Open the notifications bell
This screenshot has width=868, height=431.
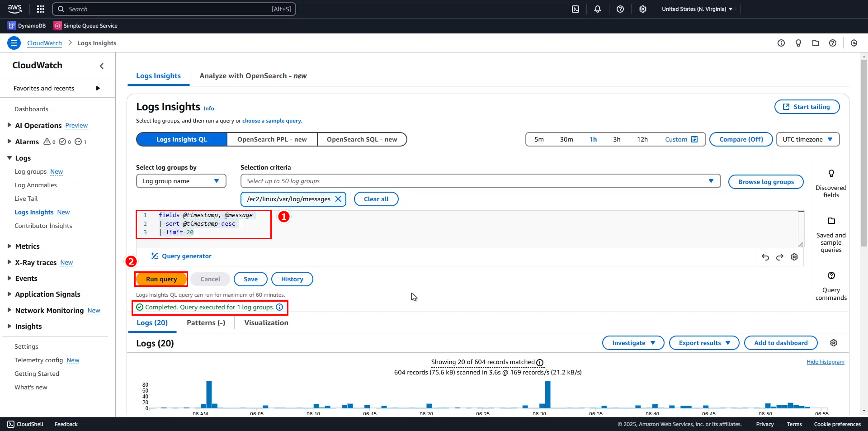pos(598,9)
